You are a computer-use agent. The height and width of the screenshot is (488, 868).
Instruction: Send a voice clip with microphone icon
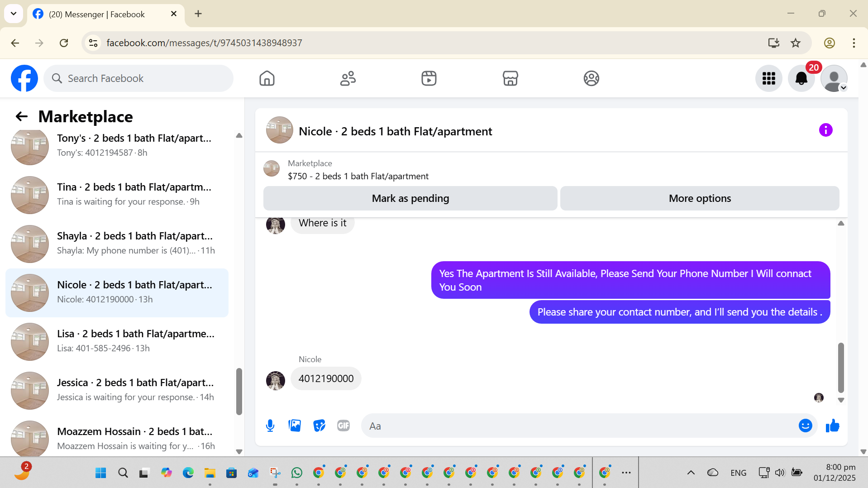(270, 426)
